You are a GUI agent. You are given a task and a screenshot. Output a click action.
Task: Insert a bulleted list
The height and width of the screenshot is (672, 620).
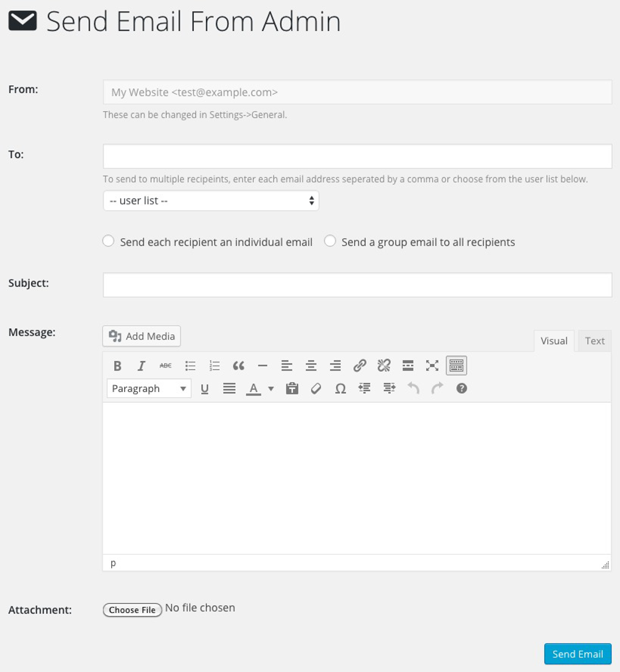coord(190,365)
